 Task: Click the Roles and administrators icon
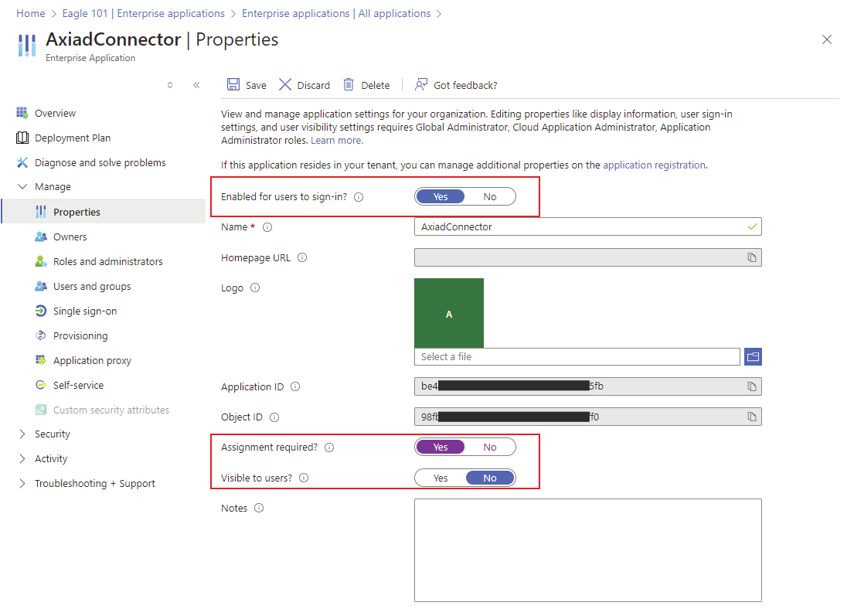pos(41,261)
